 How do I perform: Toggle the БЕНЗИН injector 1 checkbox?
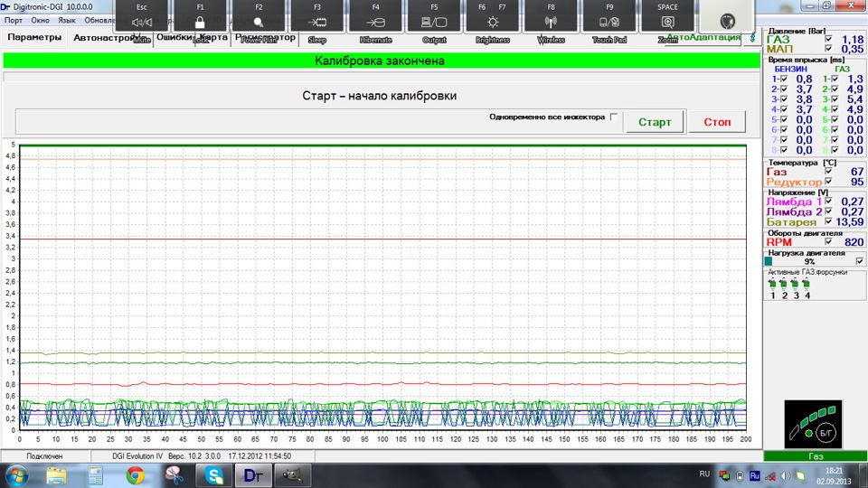coord(783,80)
